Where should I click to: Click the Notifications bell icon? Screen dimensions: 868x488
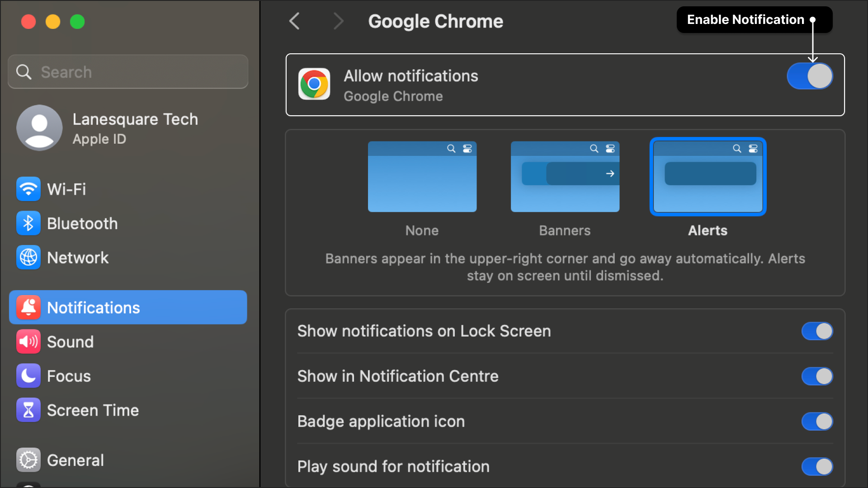pyautogui.click(x=28, y=307)
